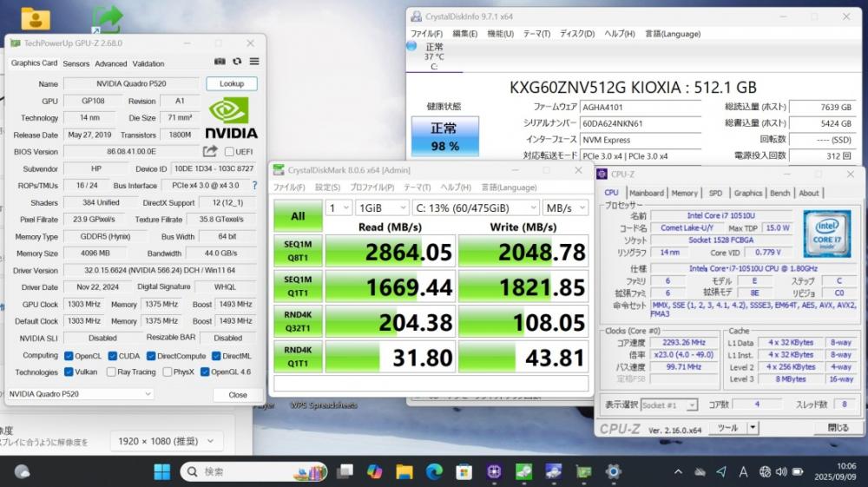The height and width of the screenshot is (487, 868).
Task: Click the IME 'A' input mode indicator
Action: point(744,471)
